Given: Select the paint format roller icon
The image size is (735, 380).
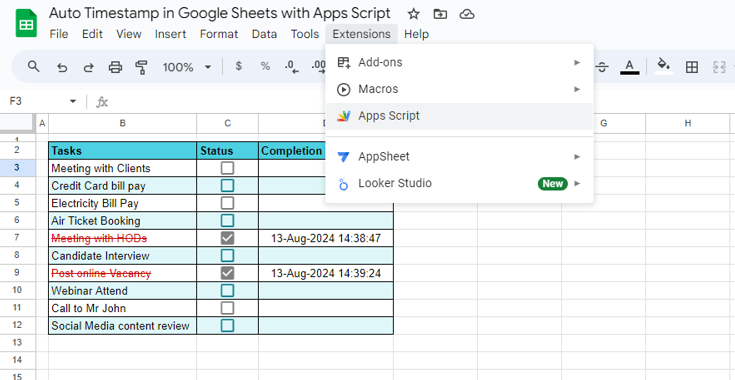Looking at the screenshot, I should click(x=141, y=67).
